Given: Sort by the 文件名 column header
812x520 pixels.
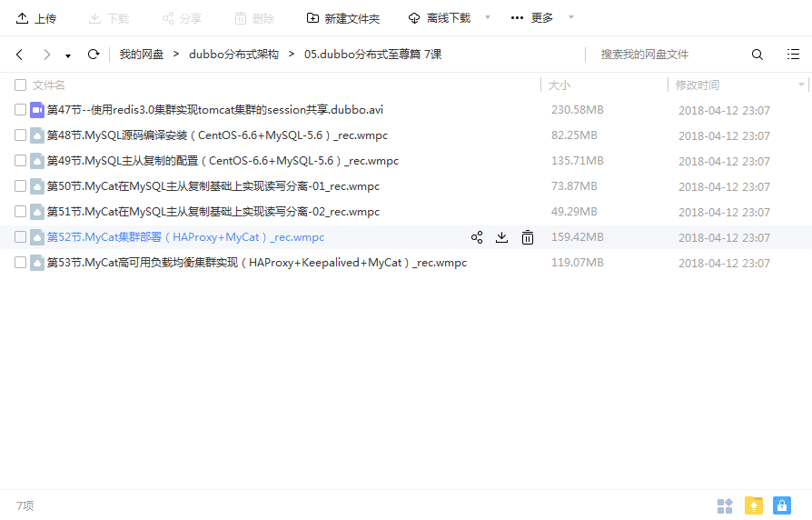Looking at the screenshot, I should pos(49,85).
